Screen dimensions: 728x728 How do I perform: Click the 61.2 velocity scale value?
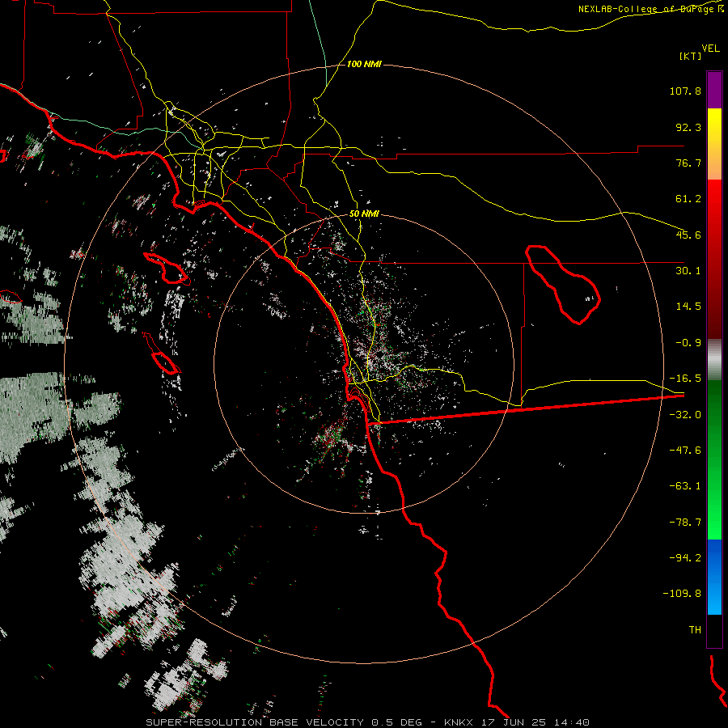point(688,199)
